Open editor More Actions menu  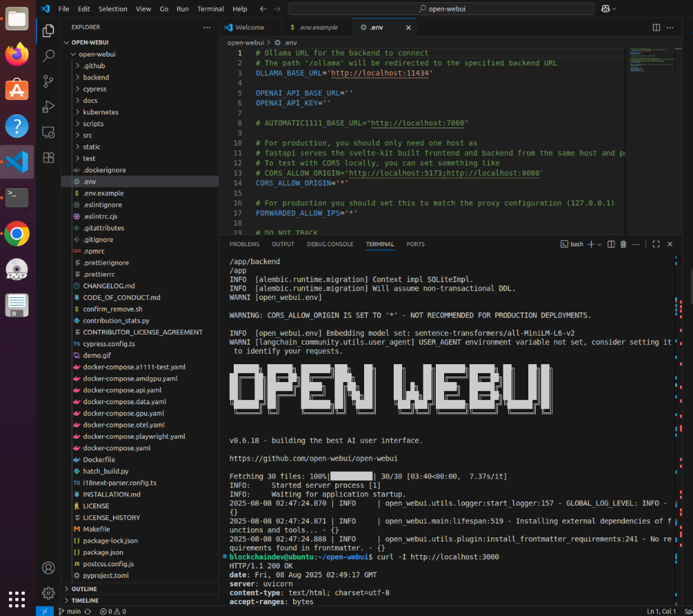coord(670,28)
